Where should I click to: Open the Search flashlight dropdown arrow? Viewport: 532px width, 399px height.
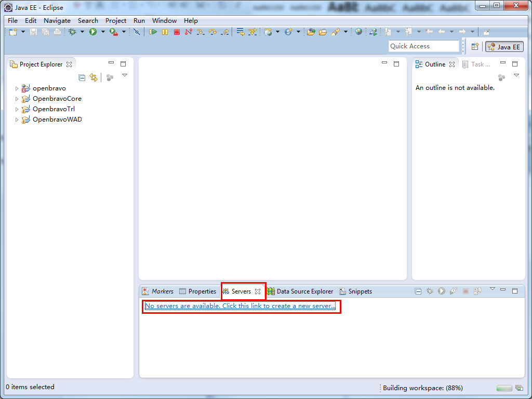345,32
